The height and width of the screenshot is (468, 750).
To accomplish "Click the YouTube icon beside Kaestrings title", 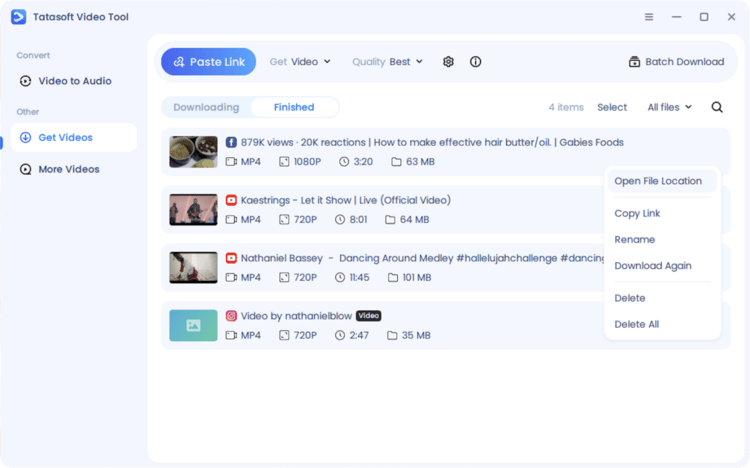I will pos(231,200).
